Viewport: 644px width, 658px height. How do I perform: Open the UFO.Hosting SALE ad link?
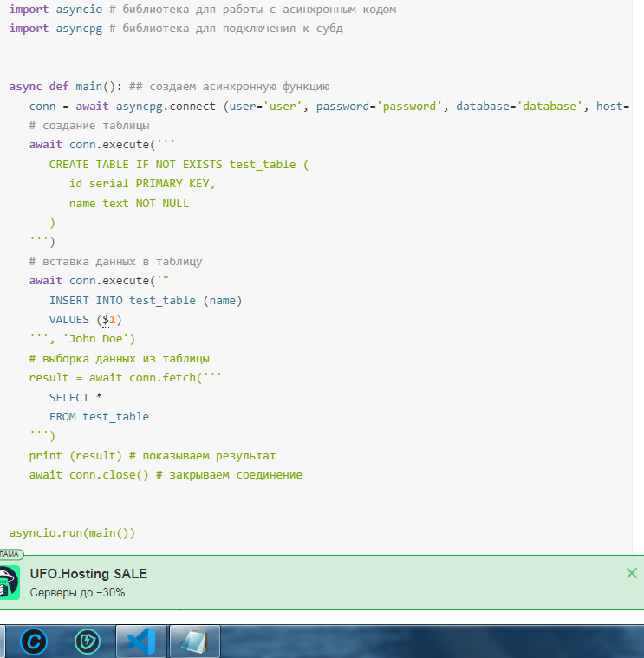pos(88,574)
